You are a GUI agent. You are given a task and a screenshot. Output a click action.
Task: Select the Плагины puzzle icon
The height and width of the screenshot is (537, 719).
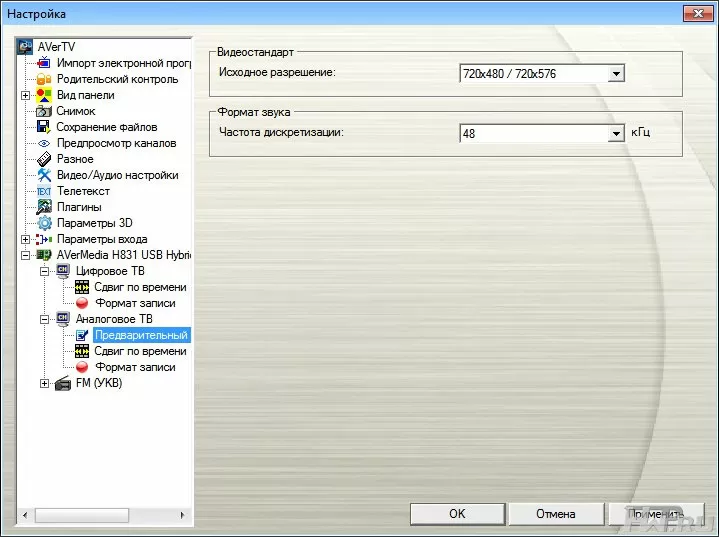click(44, 207)
